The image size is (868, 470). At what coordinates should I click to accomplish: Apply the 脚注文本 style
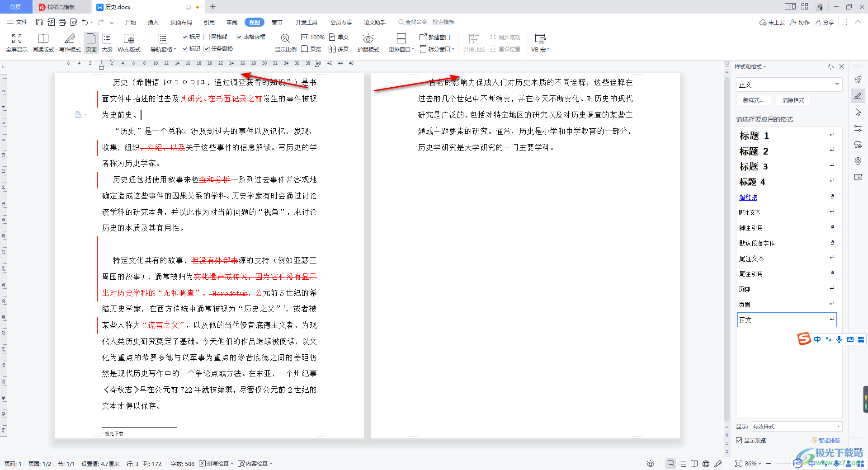coord(787,212)
